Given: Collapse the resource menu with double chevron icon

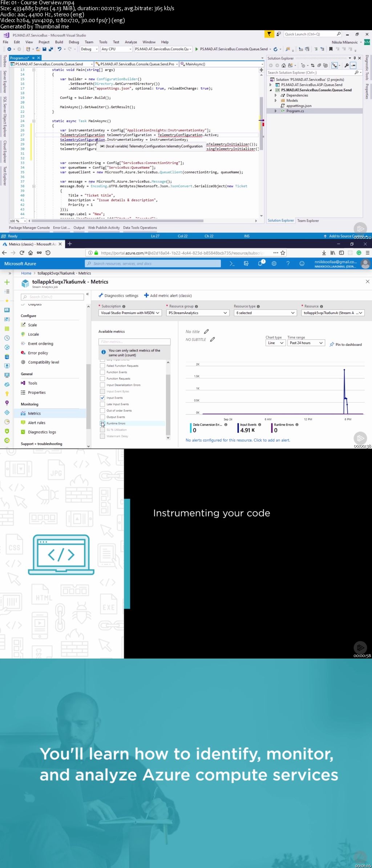Looking at the screenshot, I should pos(88,294).
